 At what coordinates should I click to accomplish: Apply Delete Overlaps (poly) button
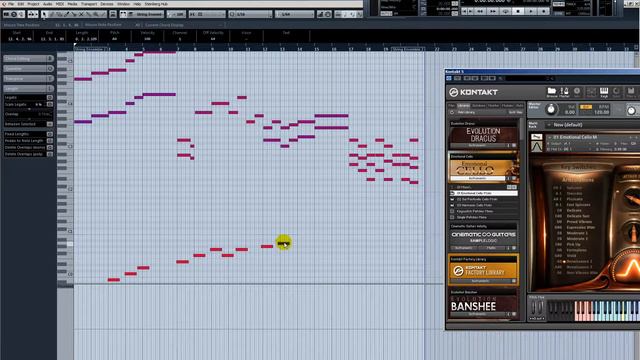(x=50, y=154)
